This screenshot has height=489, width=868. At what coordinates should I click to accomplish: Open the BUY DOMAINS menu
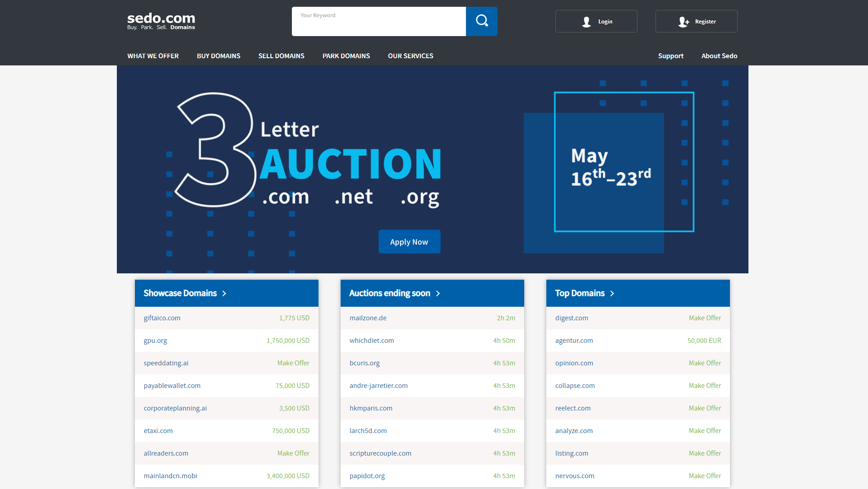pos(218,56)
